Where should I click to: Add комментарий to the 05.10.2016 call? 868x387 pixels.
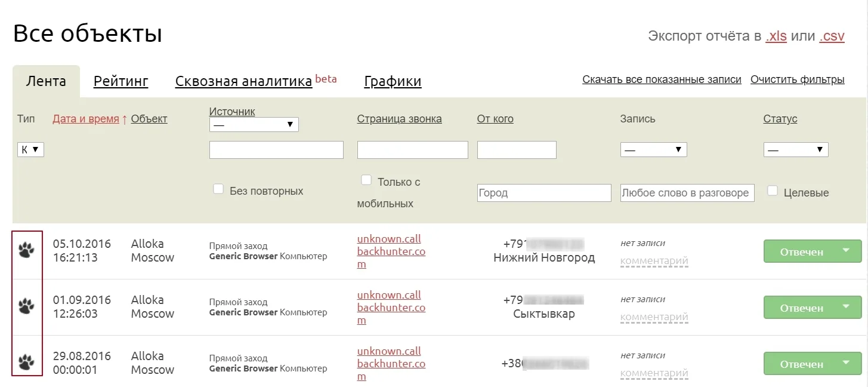[654, 261]
